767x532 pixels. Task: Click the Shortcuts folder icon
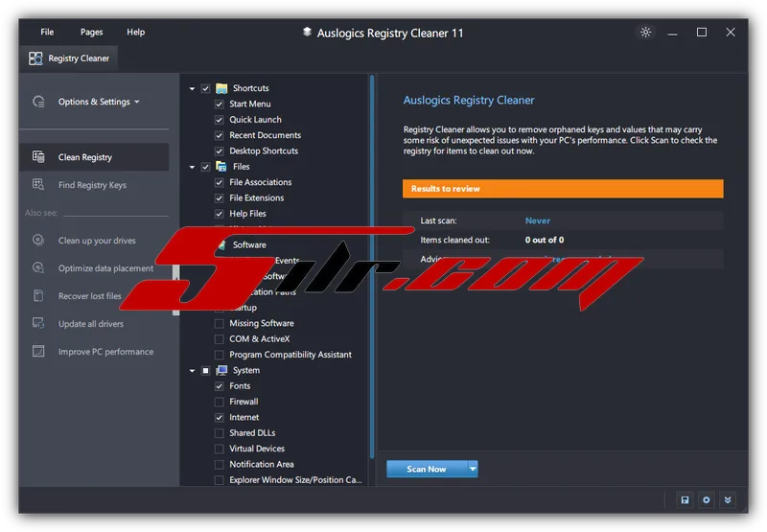coord(221,88)
